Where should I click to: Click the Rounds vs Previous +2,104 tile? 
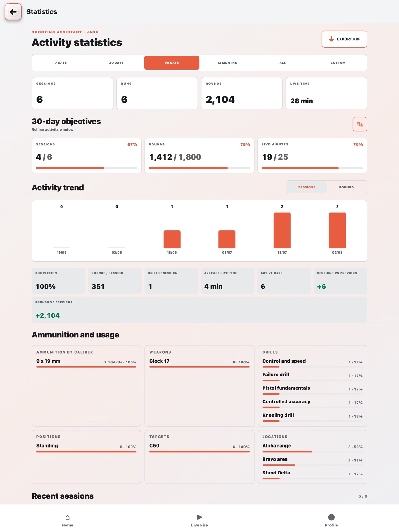pos(199,310)
